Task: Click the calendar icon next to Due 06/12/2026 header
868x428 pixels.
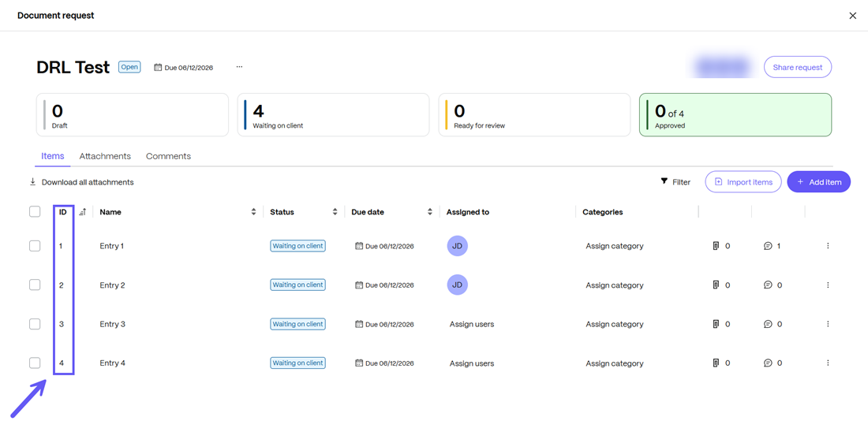Action: click(x=158, y=68)
